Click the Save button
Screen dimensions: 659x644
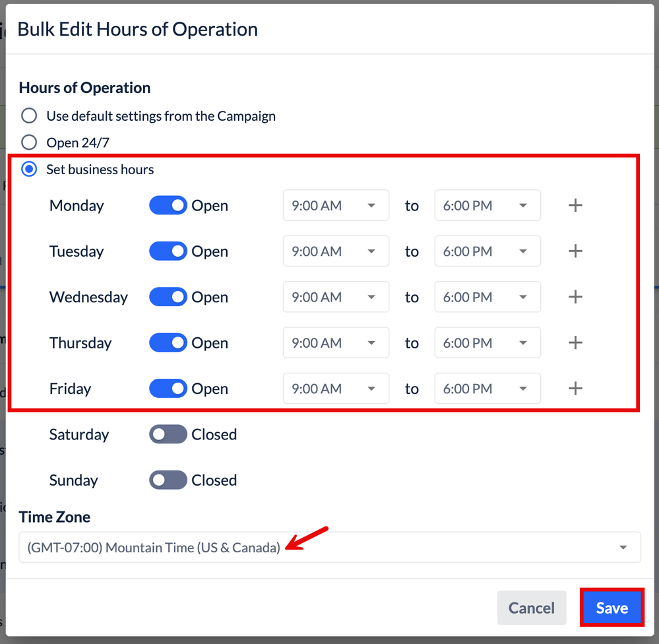pyautogui.click(x=612, y=608)
